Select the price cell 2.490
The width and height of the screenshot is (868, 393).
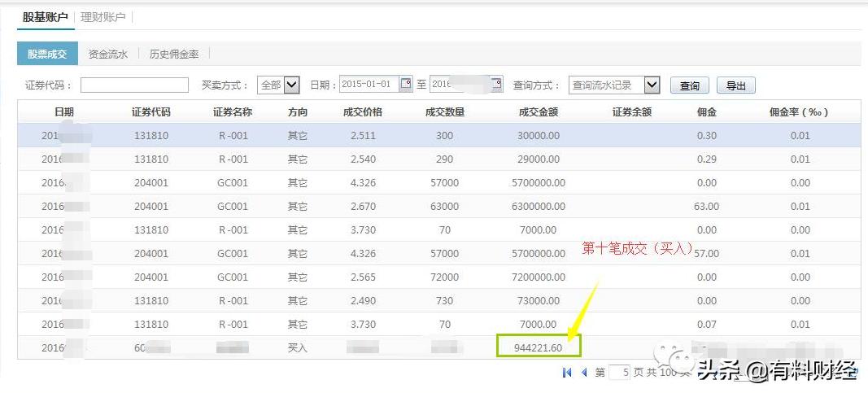363,300
